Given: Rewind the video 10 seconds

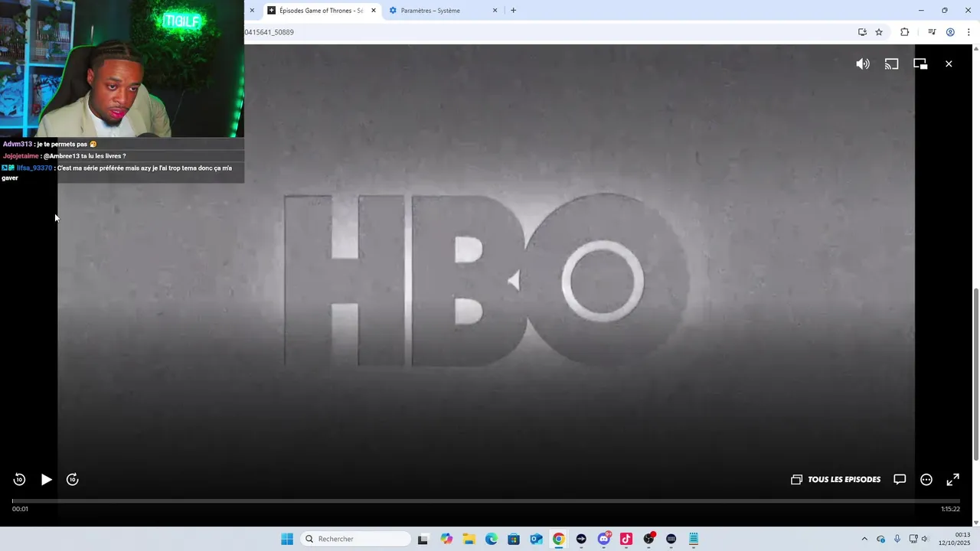Looking at the screenshot, I should (x=19, y=480).
